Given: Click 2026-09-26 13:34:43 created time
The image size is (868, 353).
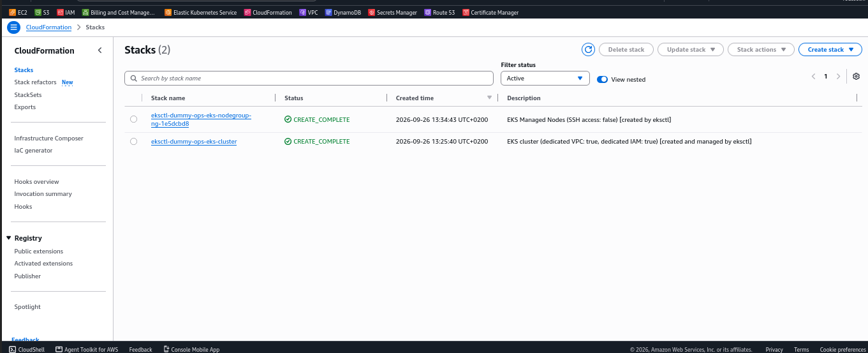Looking at the screenshot, I should coord(442,119).
